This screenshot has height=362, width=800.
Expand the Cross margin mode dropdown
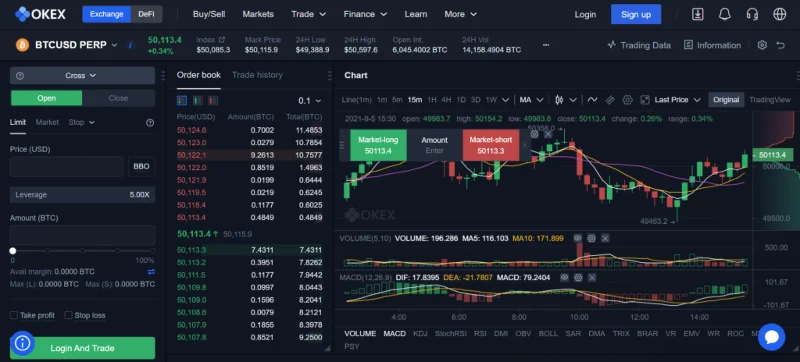[82, 75]
